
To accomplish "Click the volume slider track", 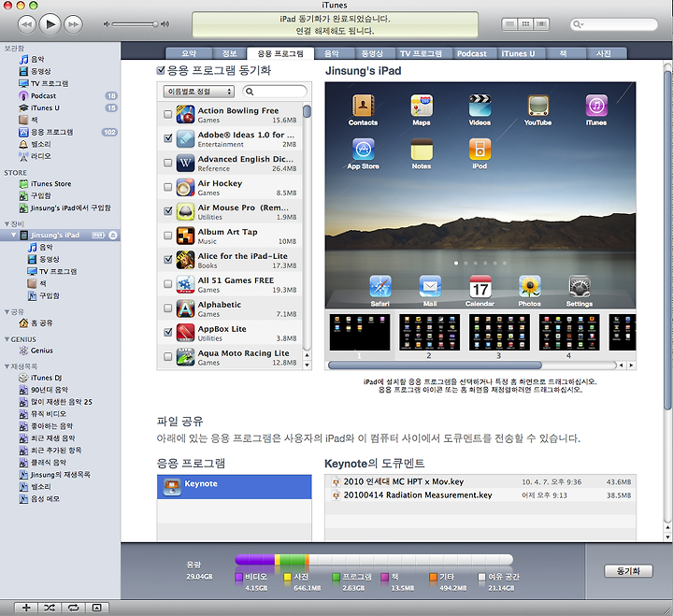I will (135, 24).
